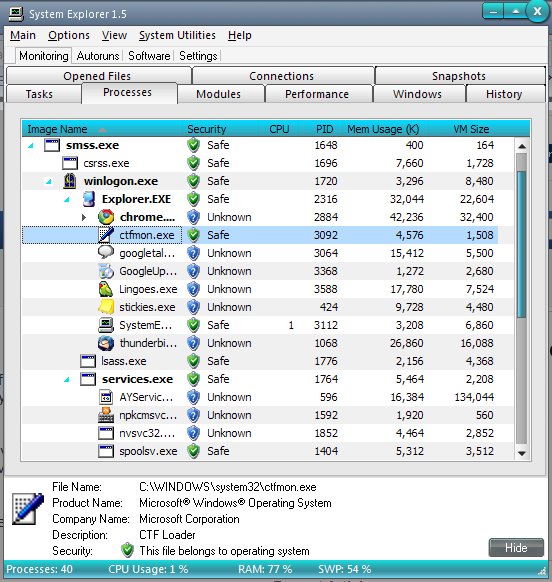Click the stickies yellow note icon
The width and height of the screenshot is (552, 582).
106,307
